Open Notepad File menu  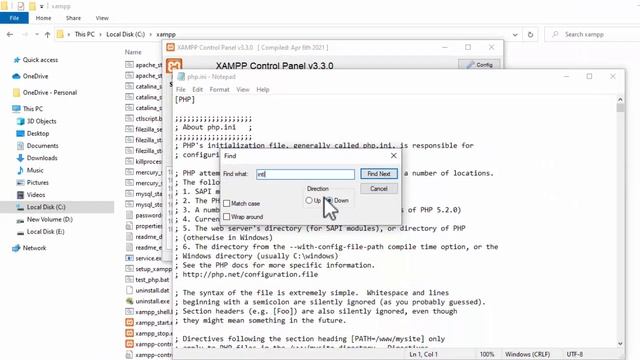pyautogui.click(x=181, y=89)
